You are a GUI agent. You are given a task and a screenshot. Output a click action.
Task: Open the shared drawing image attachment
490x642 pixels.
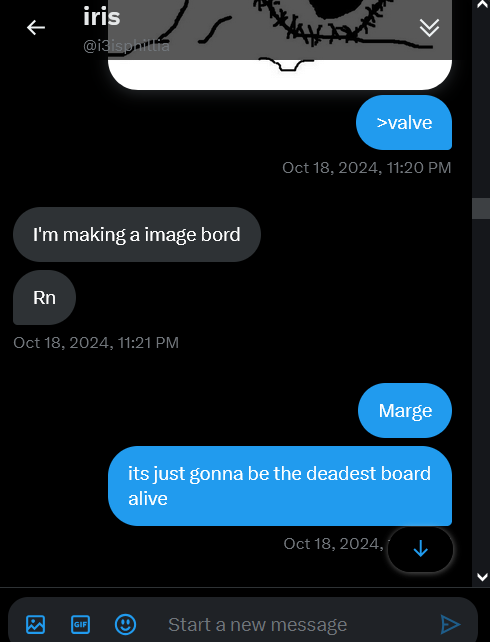[280, 44]
